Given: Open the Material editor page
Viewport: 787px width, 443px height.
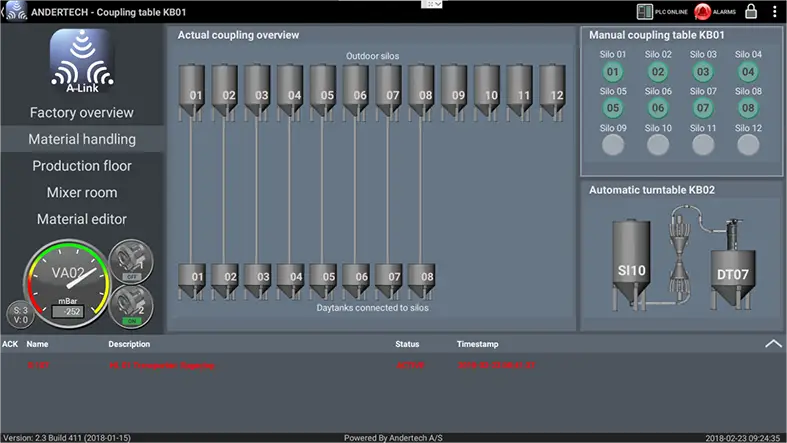Looking at the screenshot, I should tap(81, 219).
